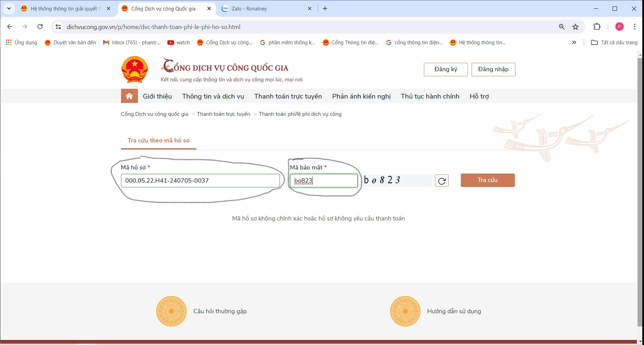644x345 pixels.
Task: Open the Hỗ trợ menu
Action: tap(479, 96)
